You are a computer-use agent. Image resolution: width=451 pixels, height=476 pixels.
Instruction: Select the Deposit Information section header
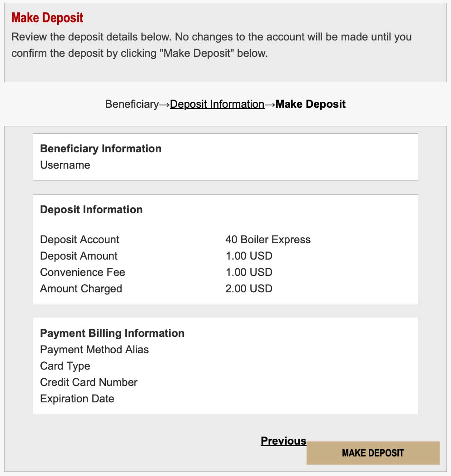click(91, 210)
